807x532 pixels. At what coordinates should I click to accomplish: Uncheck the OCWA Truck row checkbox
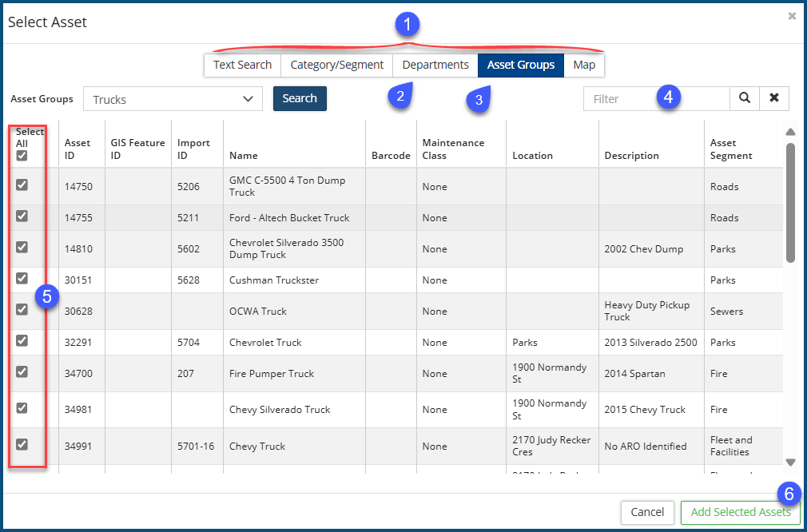pyautogui.click(x=22, y=309)
